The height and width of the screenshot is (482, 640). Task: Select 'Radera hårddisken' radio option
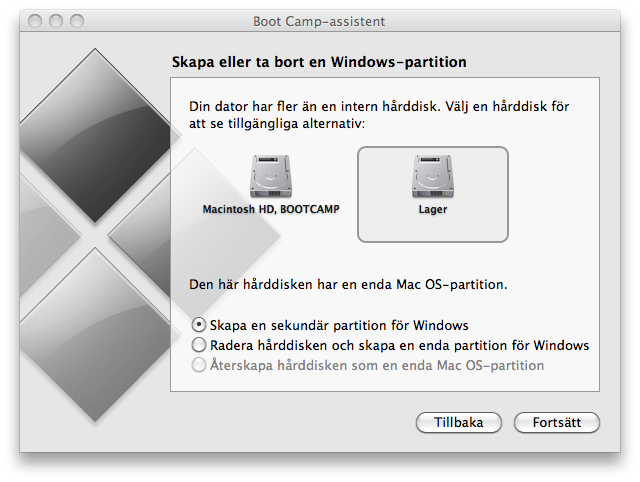point(199,345)
